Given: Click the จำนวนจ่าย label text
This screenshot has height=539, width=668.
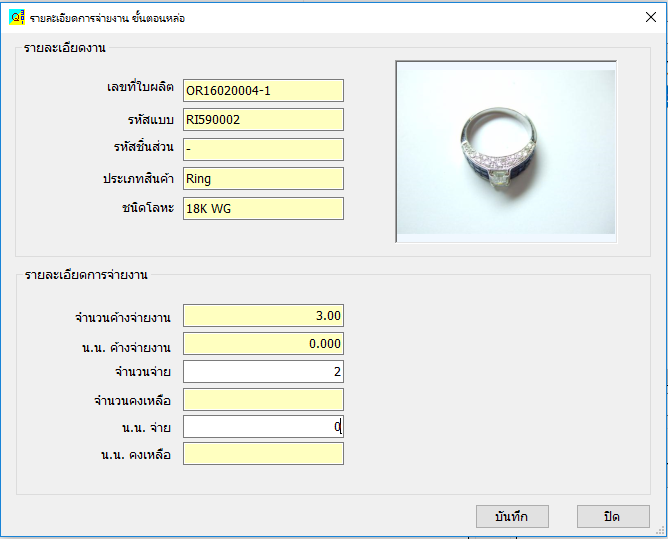Looking at the screenshot, I should click(143, 373).
